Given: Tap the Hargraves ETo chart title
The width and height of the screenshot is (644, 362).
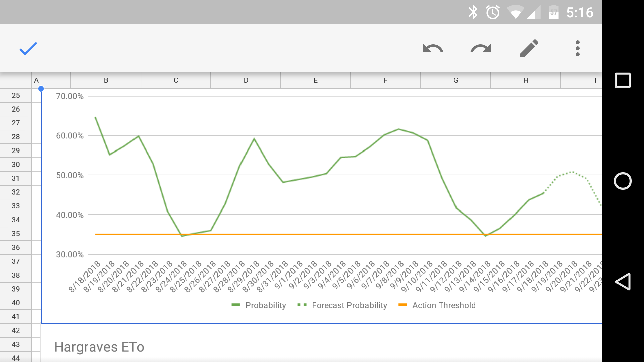Looking at the screenshot, I should [x=99, y=347].
